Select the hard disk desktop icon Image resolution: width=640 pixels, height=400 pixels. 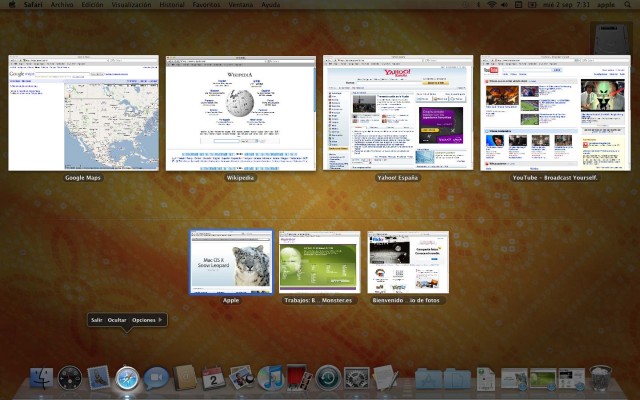pyautogui.click(x=611, y=39)
